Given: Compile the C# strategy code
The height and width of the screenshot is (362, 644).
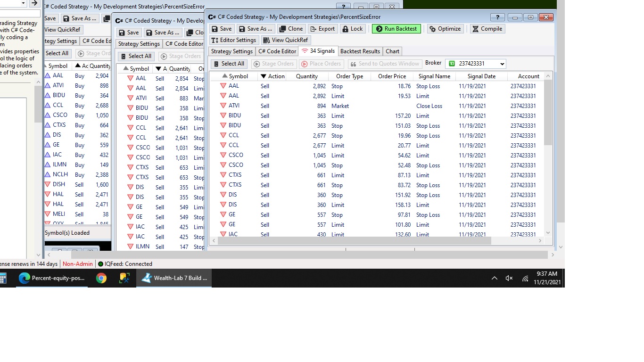Looking at the screenshot, I should pos(487,29).
